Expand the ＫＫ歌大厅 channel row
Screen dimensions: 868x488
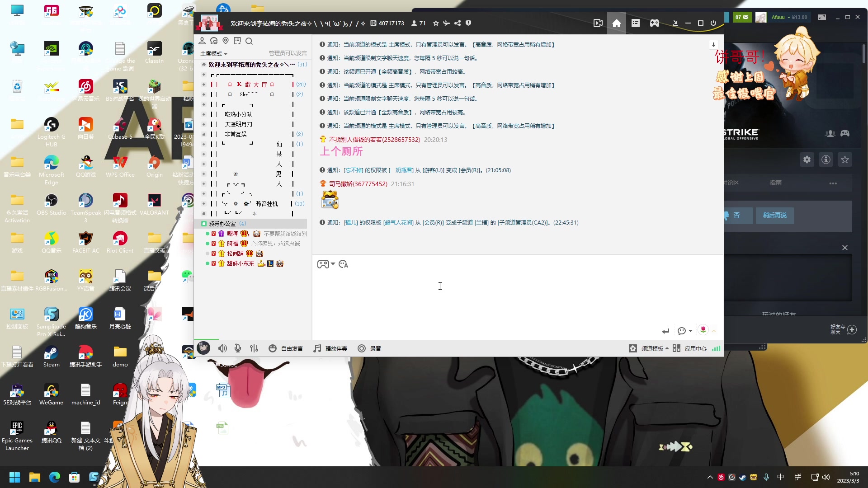204,84
